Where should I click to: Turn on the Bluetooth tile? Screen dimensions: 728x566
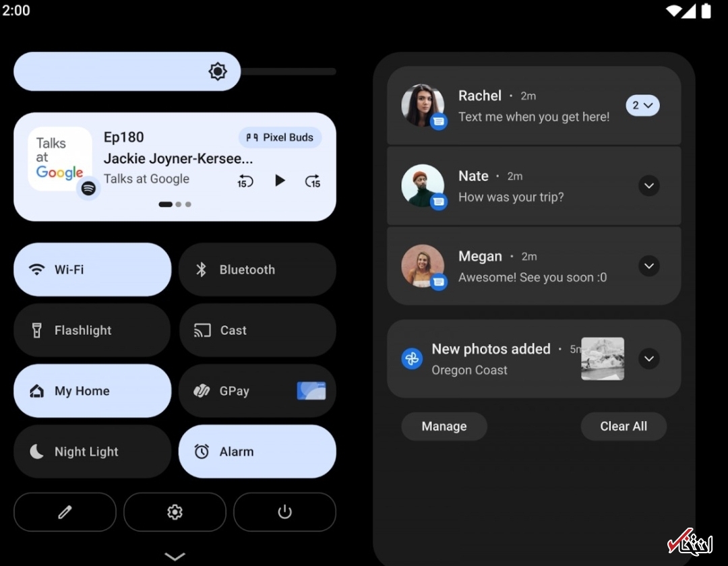click(x=257, y=270)
